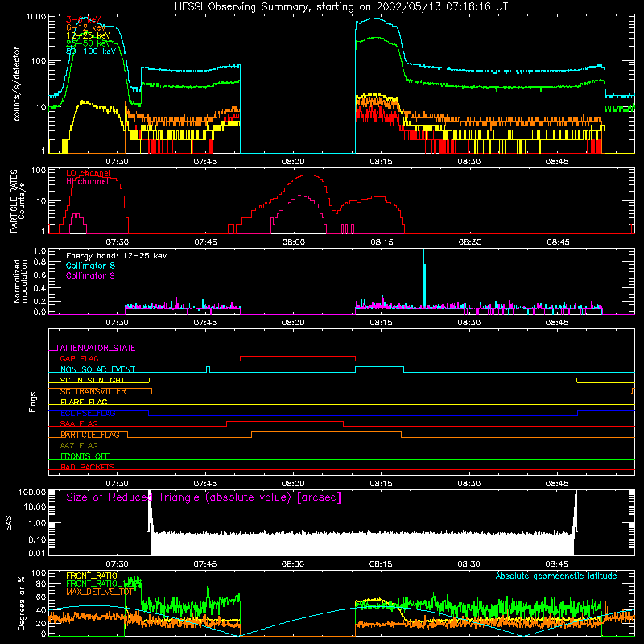
Task: Click the 1000 tick on the counts axis
Action: pyautogui.click(x=36, y=17)
